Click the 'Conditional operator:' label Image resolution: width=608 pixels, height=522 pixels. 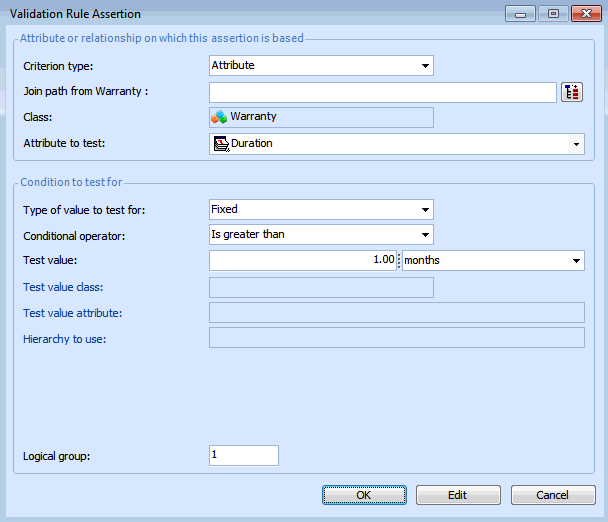tap(74, 236)
